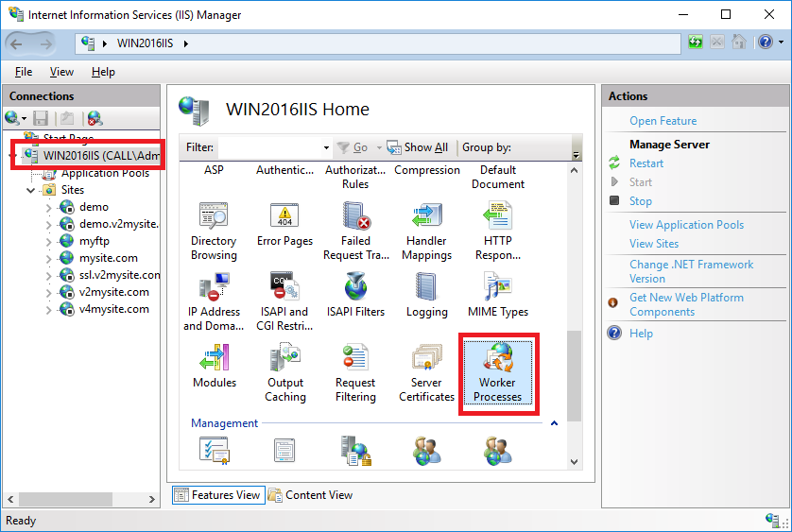The height and width of the screenshot is (532, 792).
Task: Open ISAPI and CGI Restrictions
Action: pos(284,301)
